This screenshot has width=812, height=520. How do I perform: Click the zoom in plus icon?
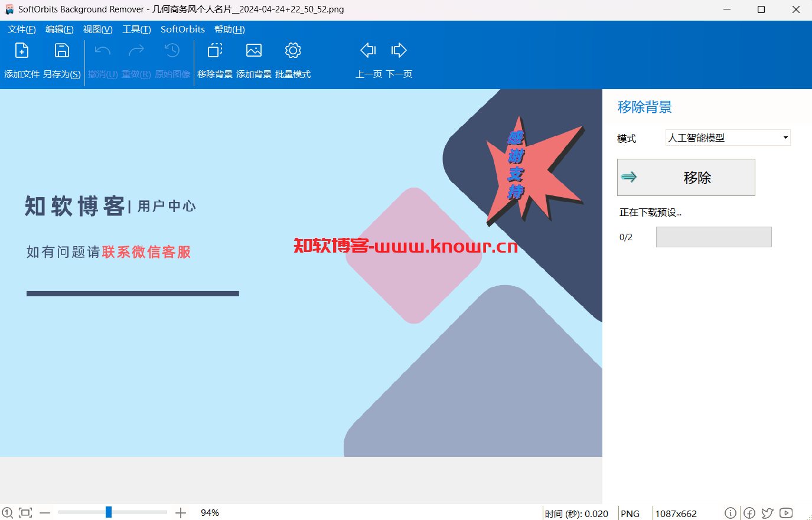[x=181, y=513]
